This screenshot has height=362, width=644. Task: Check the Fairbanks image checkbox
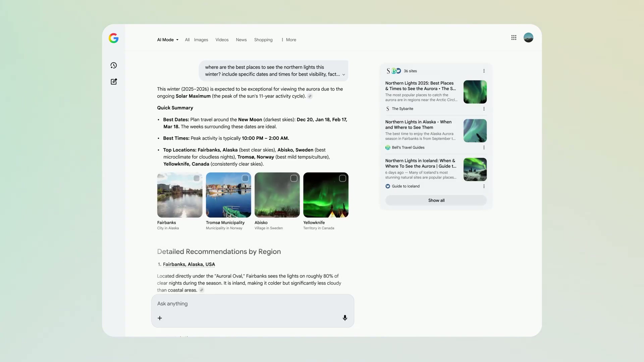[x=197, y=178]
